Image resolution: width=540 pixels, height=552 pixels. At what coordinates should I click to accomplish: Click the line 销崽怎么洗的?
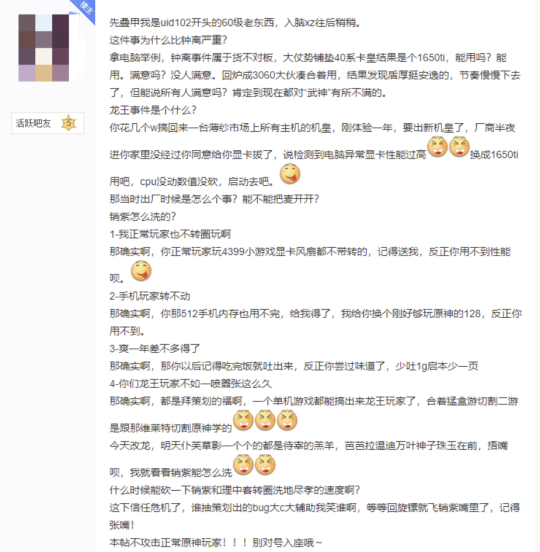[x=143, y=217]
